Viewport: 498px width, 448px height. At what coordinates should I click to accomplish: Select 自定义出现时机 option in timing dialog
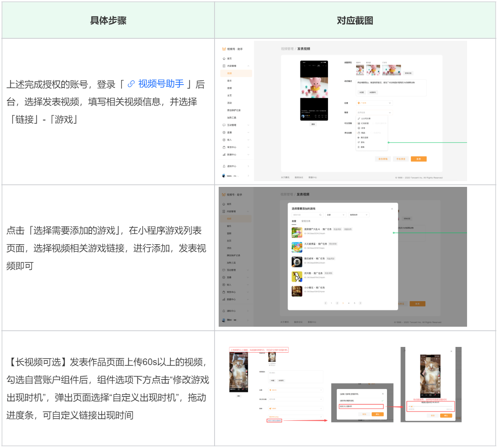361,406
